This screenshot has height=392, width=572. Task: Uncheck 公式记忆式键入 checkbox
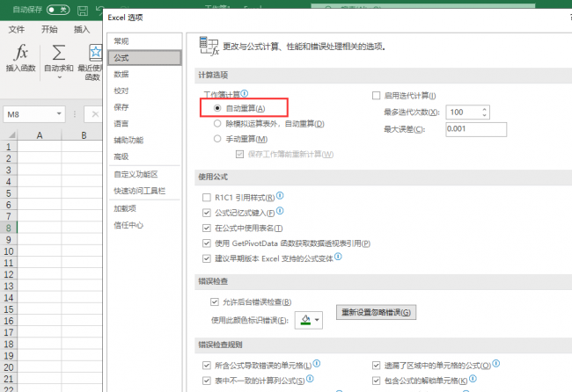click(x=207, y=213)
